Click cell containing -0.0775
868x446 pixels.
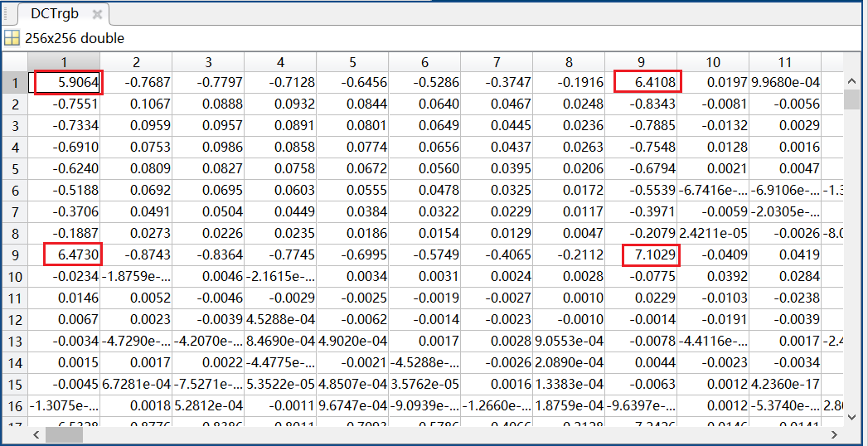[x=641, y=277]
